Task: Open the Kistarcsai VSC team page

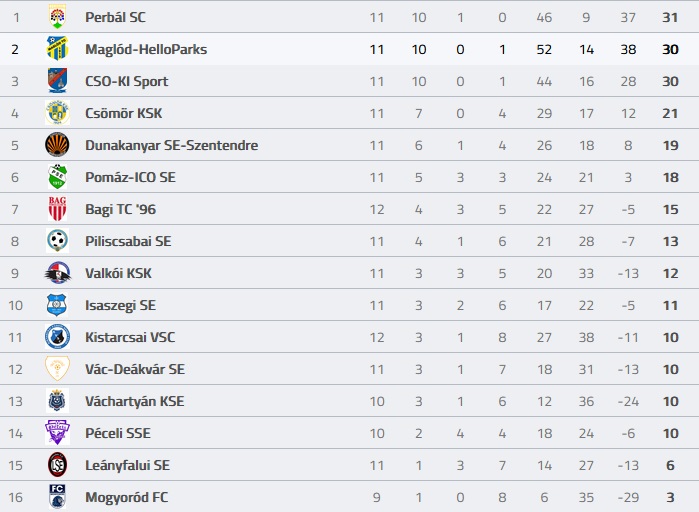Action: click(130, 337)
